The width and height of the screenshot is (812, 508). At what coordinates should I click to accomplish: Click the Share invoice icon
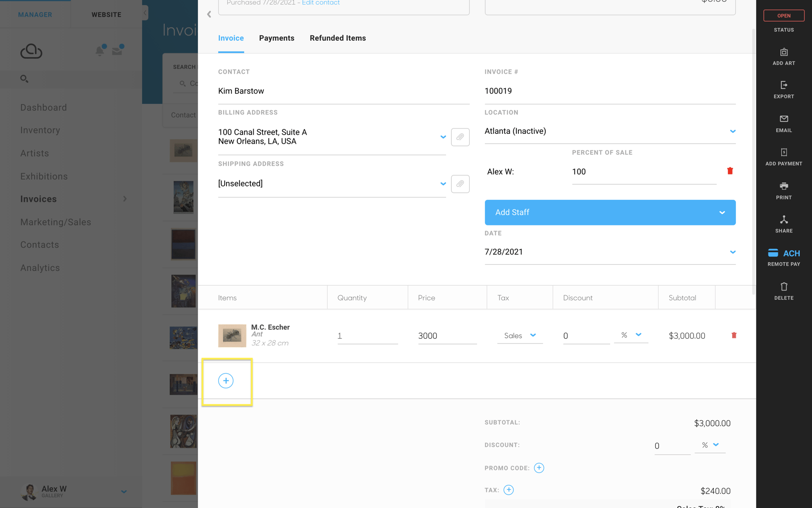pyautogui.click(x=783, y=221)
